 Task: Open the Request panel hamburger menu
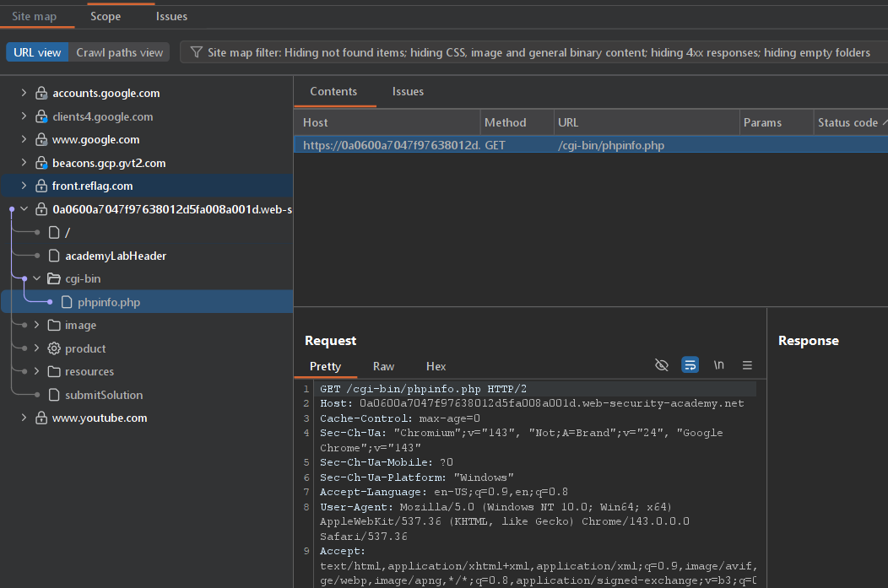(747, 365)
